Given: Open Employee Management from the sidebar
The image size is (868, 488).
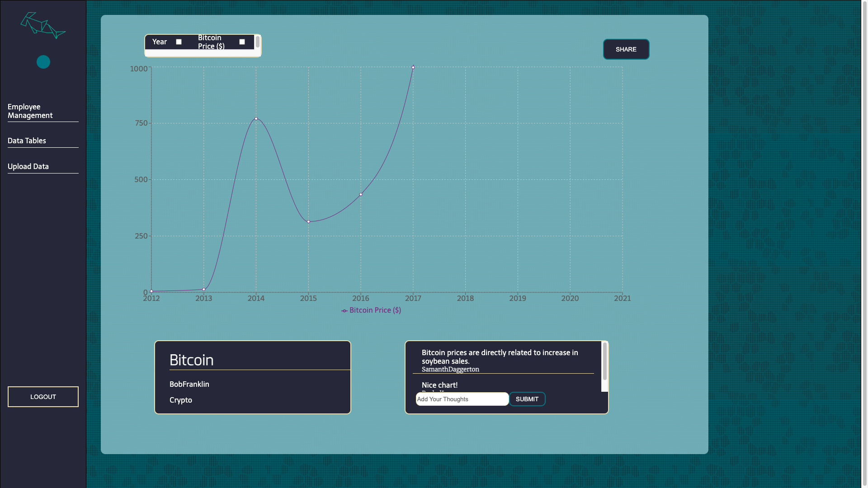Looking at the screenshot, I should (x=30, y=111).
